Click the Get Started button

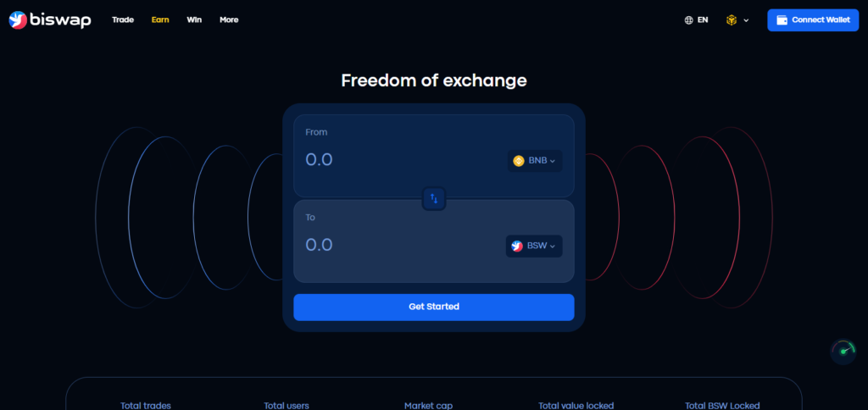[434, 307]
